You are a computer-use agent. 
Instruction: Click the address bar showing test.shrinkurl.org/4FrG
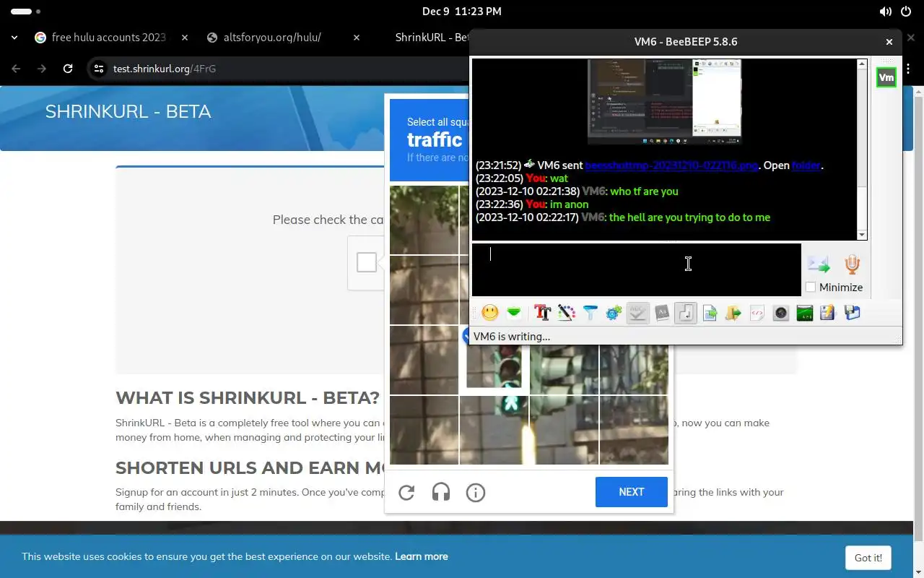[165, 69]
